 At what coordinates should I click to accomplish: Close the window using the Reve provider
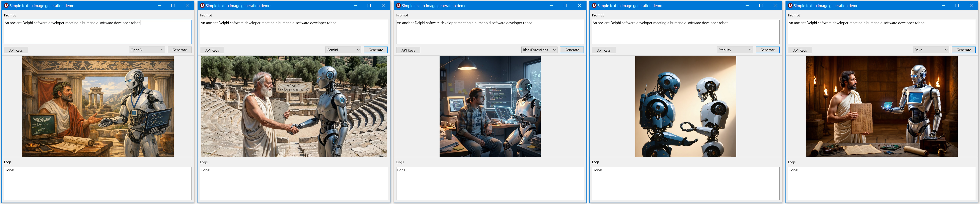(971, 6)
